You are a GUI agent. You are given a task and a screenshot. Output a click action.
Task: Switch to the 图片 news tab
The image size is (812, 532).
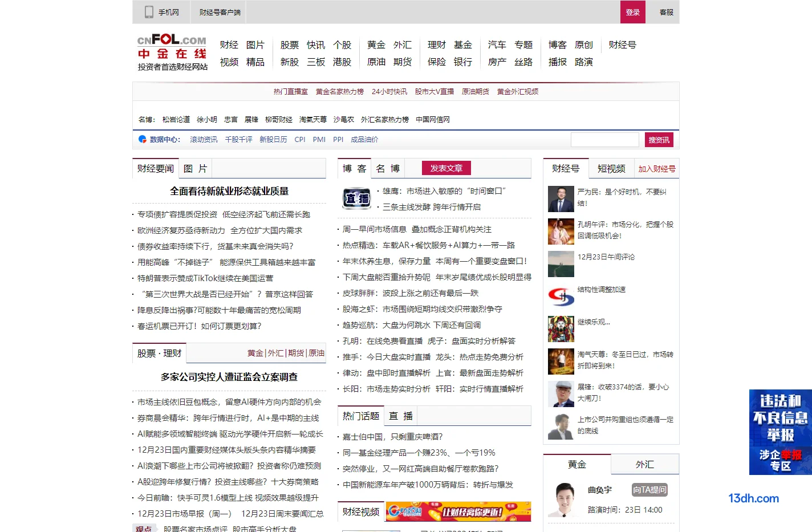click(x=196, y=169)
